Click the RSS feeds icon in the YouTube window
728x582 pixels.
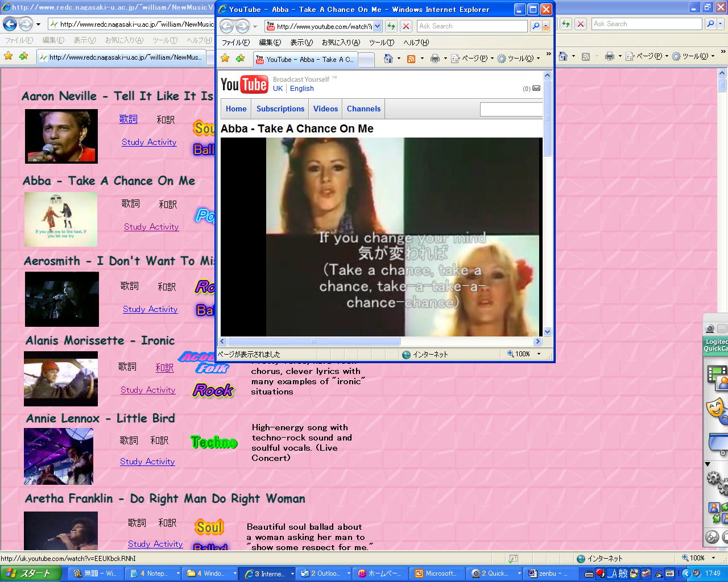[411, 59]
